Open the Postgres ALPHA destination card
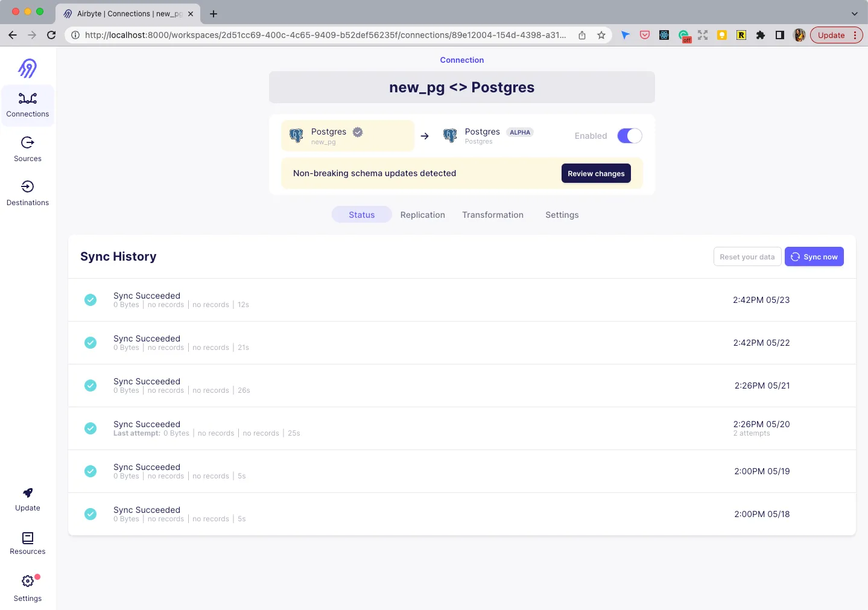 click(489, 136)
